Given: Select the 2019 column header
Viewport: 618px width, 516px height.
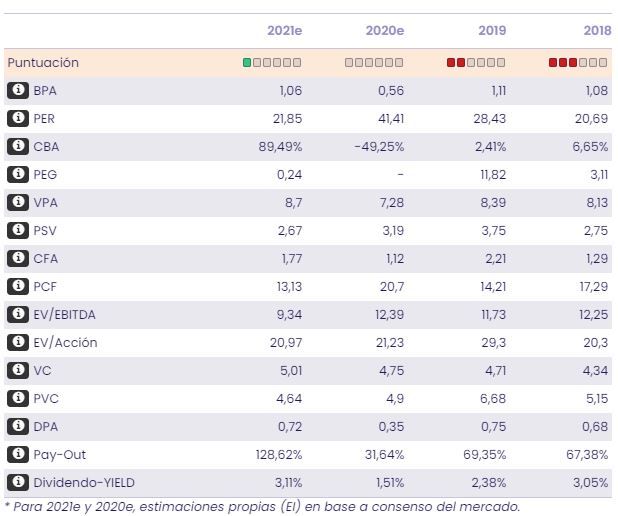Looking at the screenshot, I should point(492,31).
